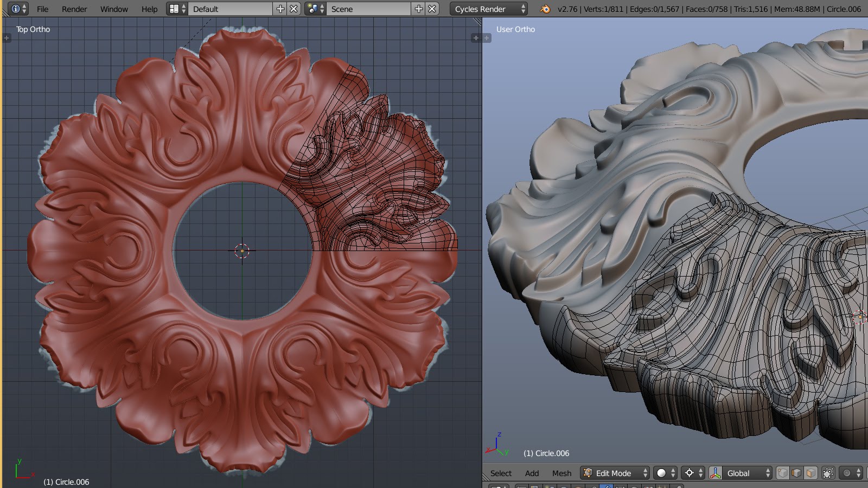Viewport: 868px width, 488px height.
Task: Delete the current Scene
Action: (432, 9)
